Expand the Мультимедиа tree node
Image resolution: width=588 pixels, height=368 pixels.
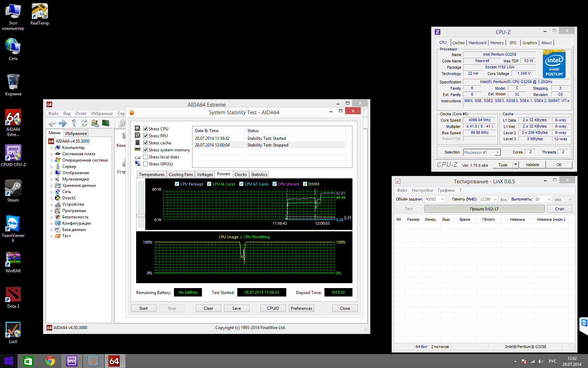click(51, 179)
